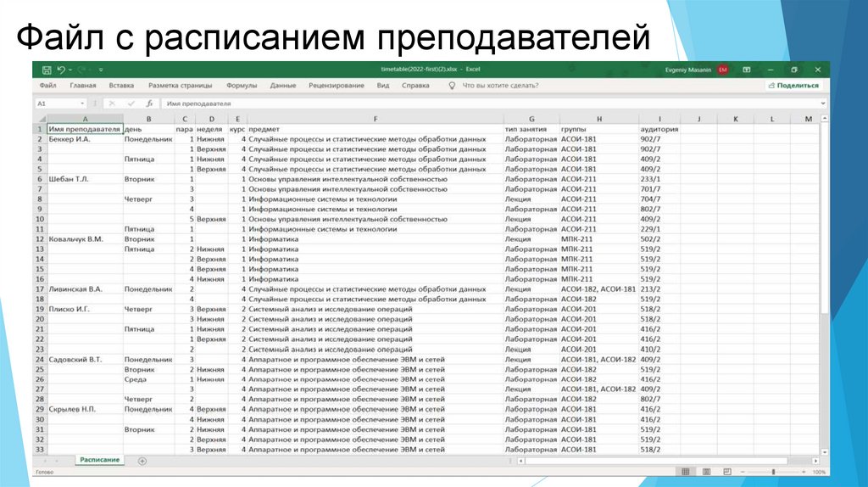This screenshot has height=487, width=868.
Task: Click the horizontal scrollbar left arrow
Action: (x=521, y=461)
